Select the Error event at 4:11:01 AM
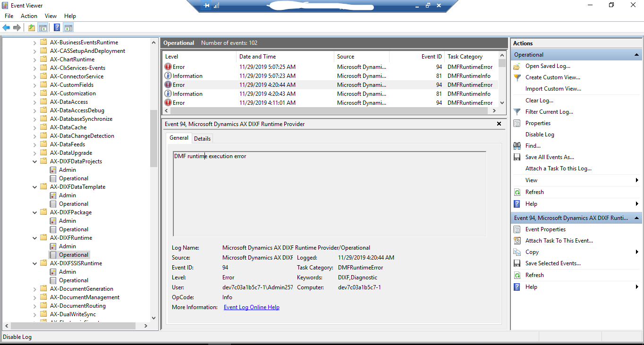Screen dimensions: 644x345 330,103
